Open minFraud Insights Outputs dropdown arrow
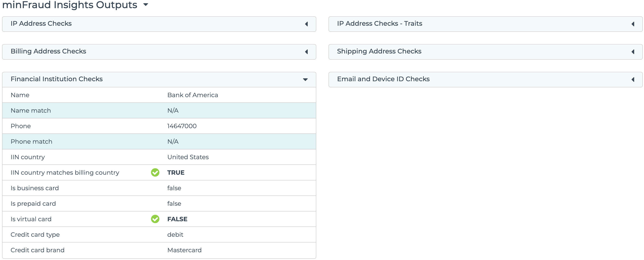The width and height of the screenshot is (644, 260). (x=146, y=4)
